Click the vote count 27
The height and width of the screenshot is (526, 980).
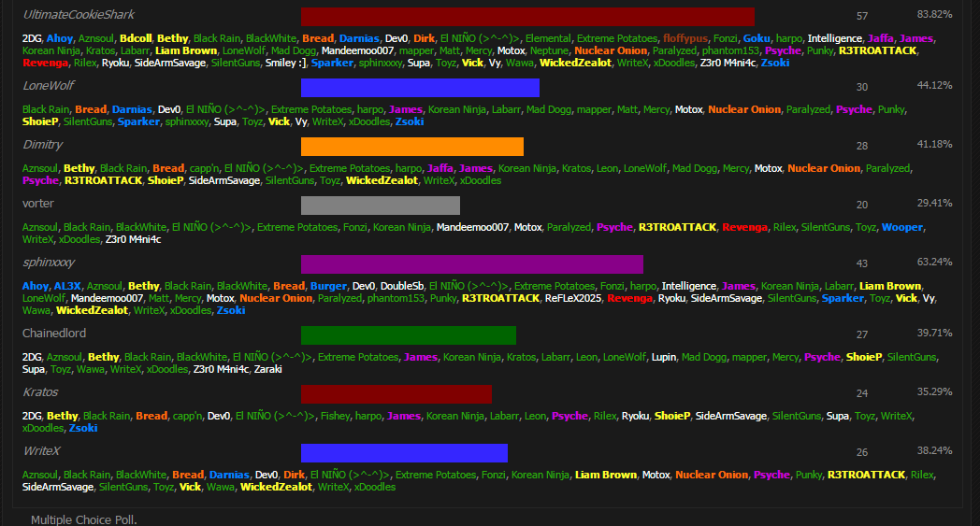(x=862, y=334)
